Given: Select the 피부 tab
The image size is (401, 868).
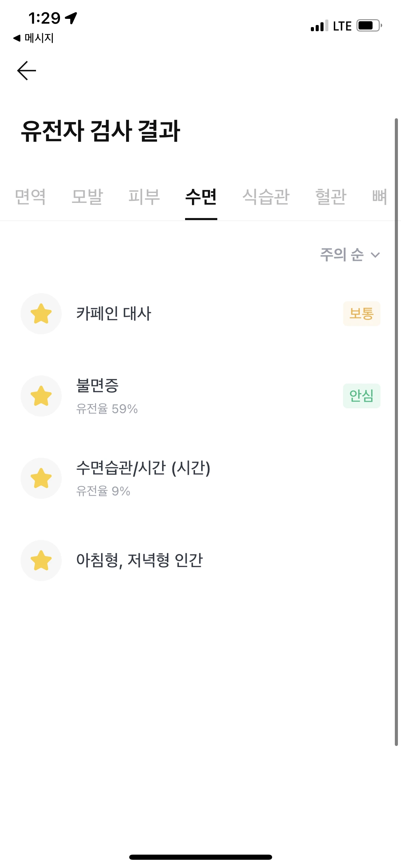Looking at the screenshot, I should (x=144, y=197).
